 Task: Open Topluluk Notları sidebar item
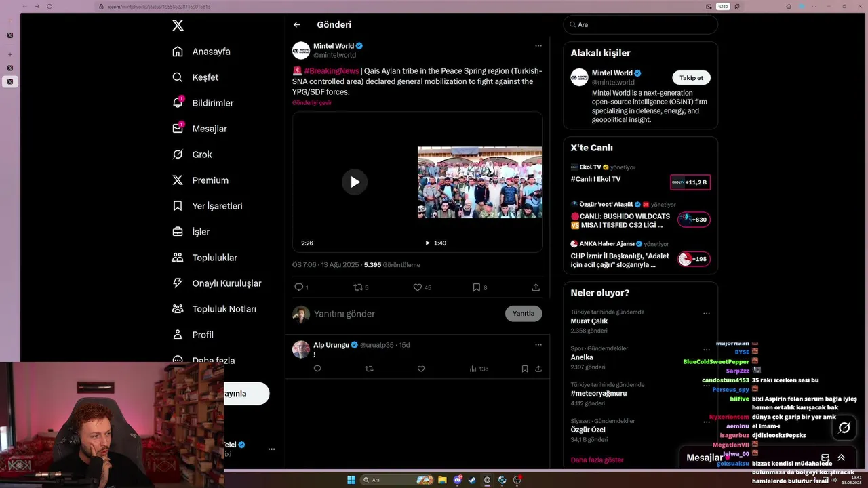(214, 309)
